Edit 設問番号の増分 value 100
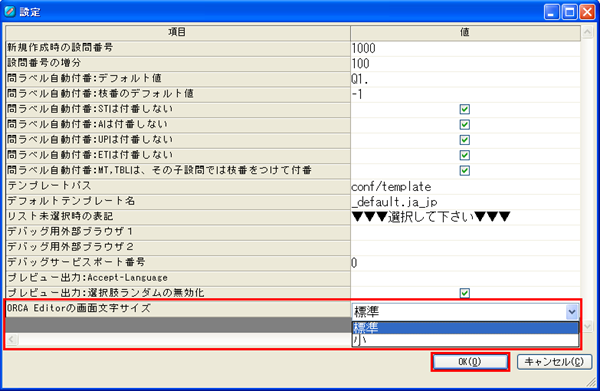The height and width of the screenshot is (391, 600). pyautogui.click(x=465, y=64)
